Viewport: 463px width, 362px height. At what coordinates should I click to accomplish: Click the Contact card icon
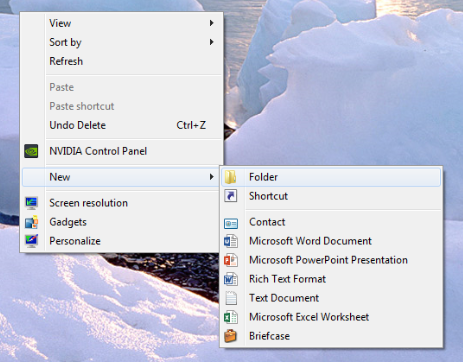click(x=231, y=223)
